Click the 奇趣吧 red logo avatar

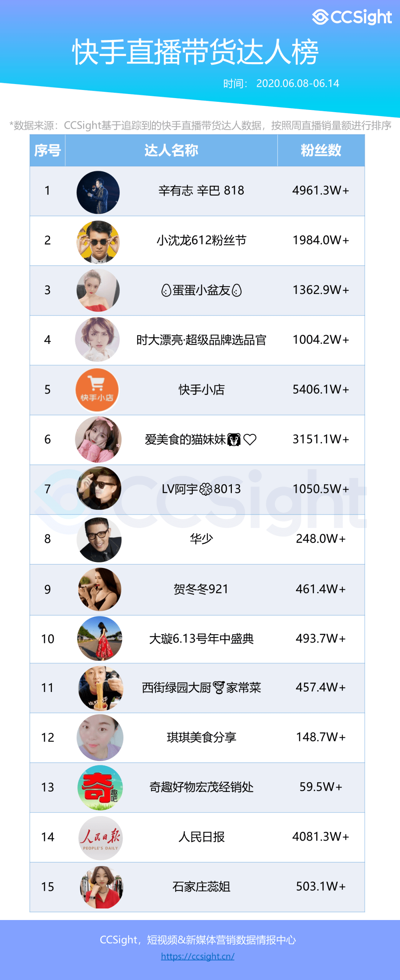(x=100, y=787)
